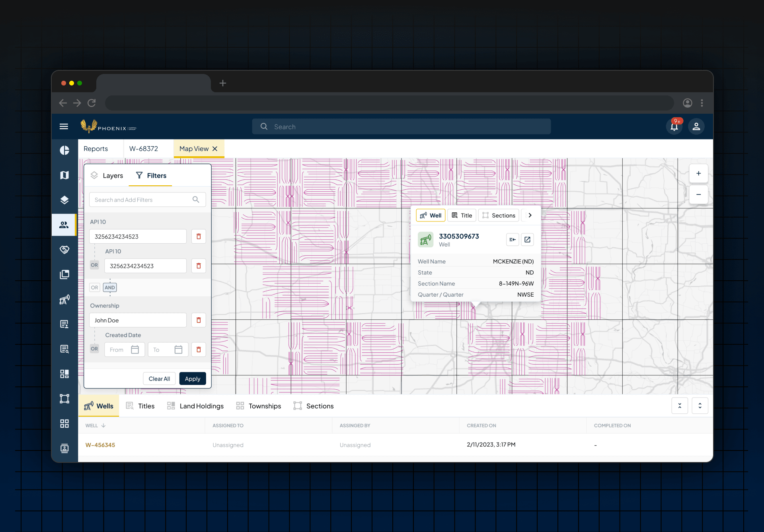
Task: Zoom in on the map
Action: [698, 173]
